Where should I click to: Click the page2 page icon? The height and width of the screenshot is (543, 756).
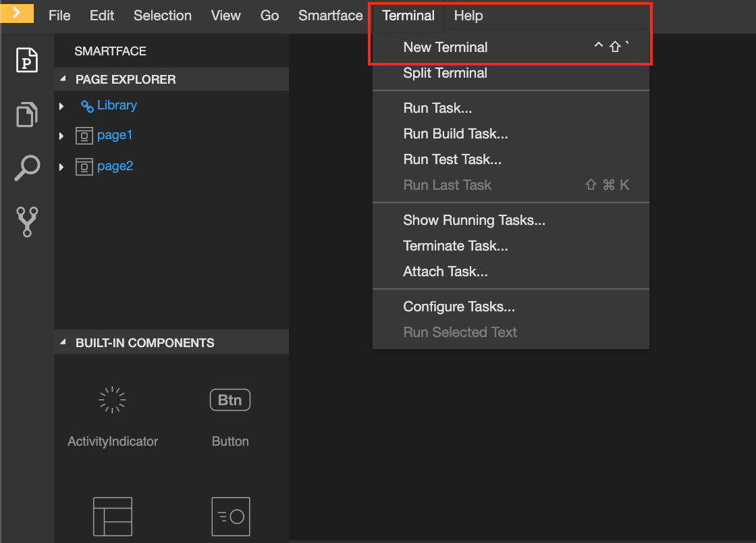tap(84, 167)
